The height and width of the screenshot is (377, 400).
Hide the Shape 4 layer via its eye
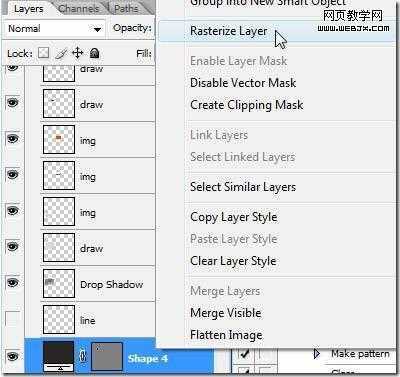(x=13, y=357)
